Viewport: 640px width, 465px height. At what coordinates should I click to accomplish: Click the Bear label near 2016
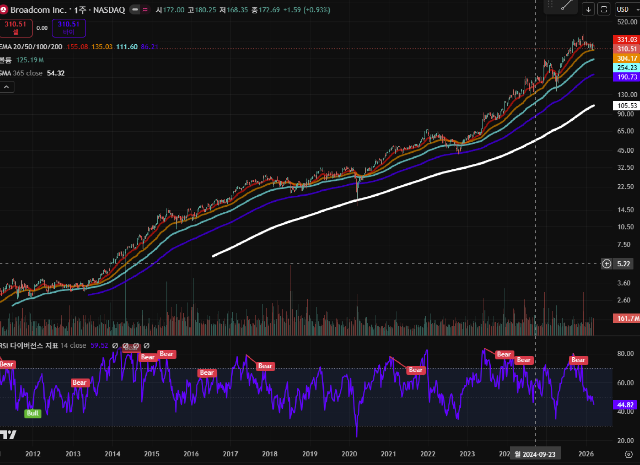207,373
